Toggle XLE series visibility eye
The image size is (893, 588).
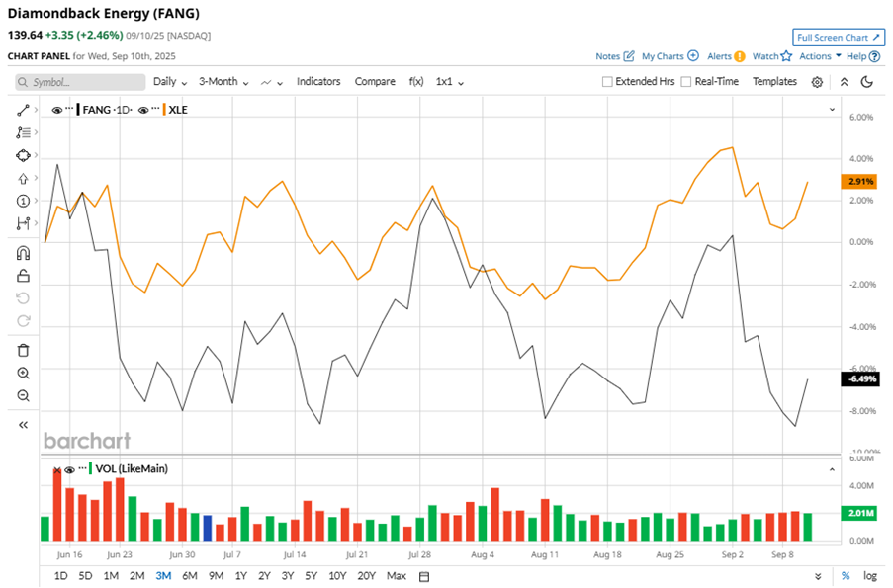click(143, 110)
